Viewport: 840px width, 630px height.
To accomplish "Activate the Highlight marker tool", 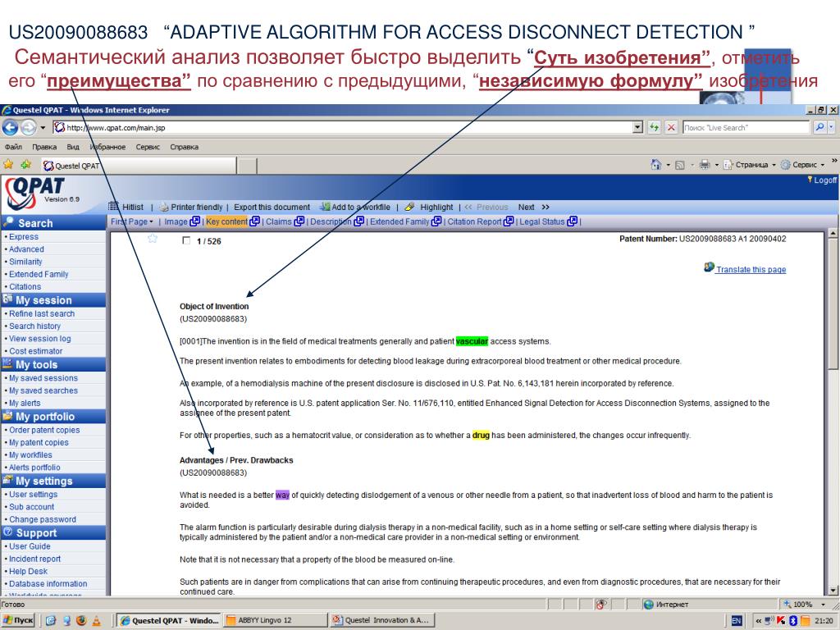I will 410,207.
